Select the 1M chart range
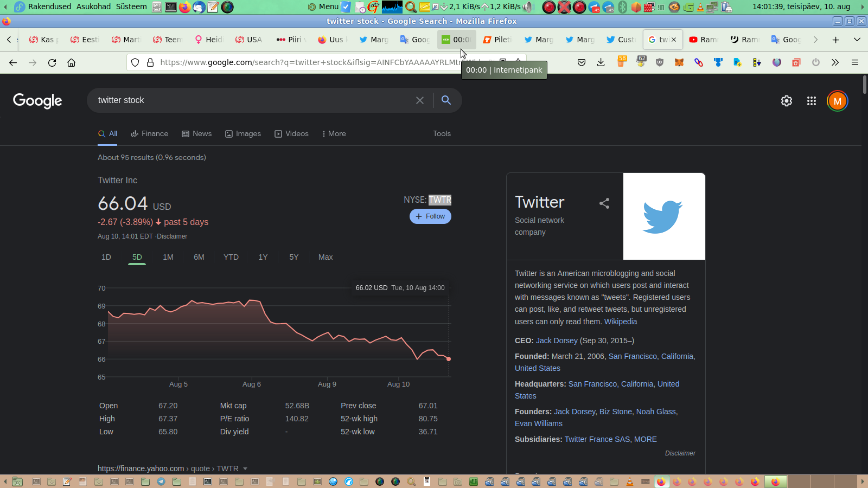868x488 pixels. click(168, 257)
